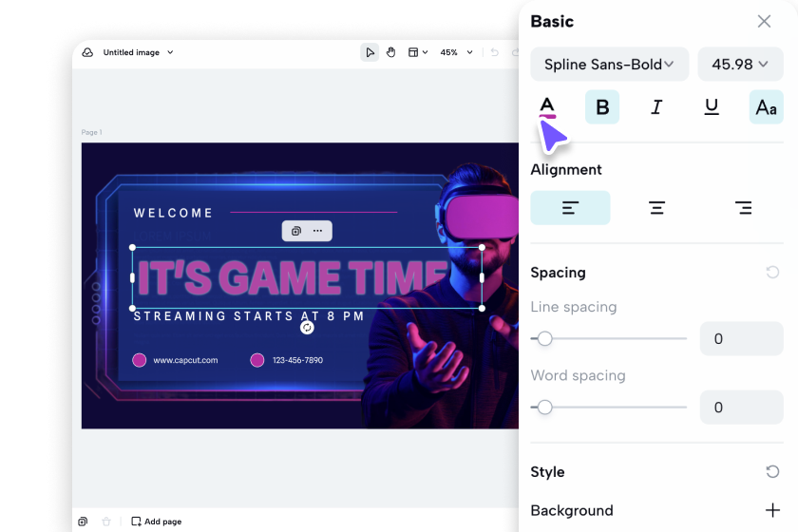798x532 pixels.
Task: Click the Word spacing value field
Action: [x=742, y=408]
